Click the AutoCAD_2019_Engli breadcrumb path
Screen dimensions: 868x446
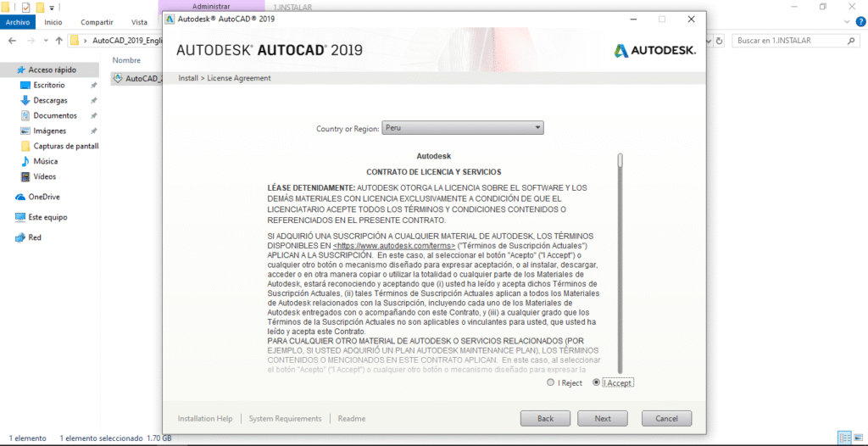(x=127, y=41)
